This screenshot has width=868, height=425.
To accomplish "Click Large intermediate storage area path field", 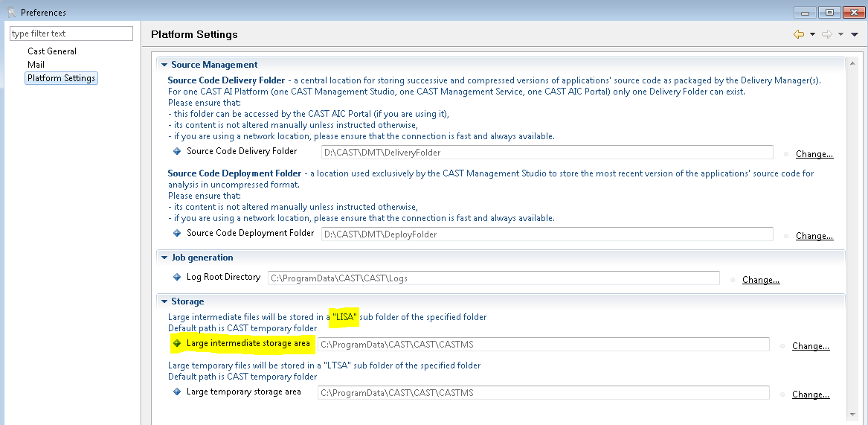I will click(x=544, y=345).
